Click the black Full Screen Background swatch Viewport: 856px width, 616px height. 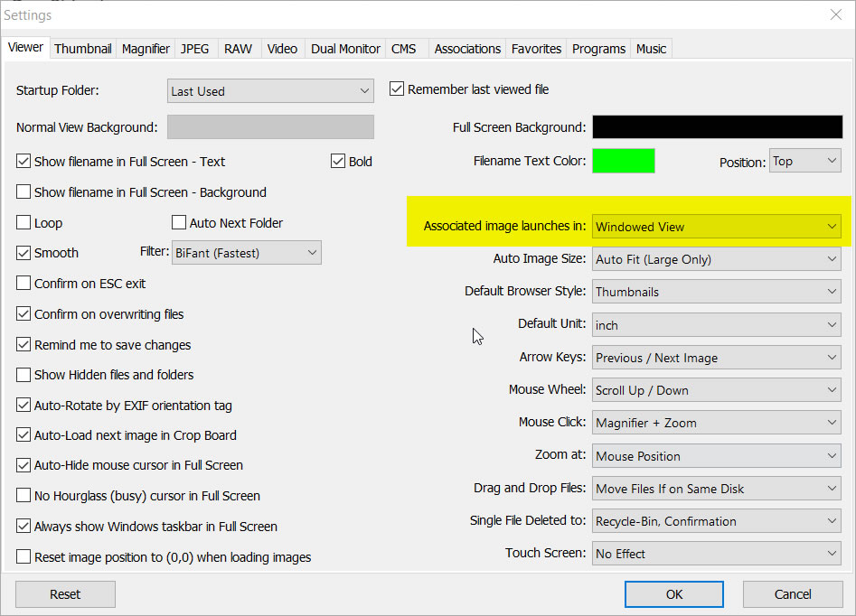(x=716, y=127)
